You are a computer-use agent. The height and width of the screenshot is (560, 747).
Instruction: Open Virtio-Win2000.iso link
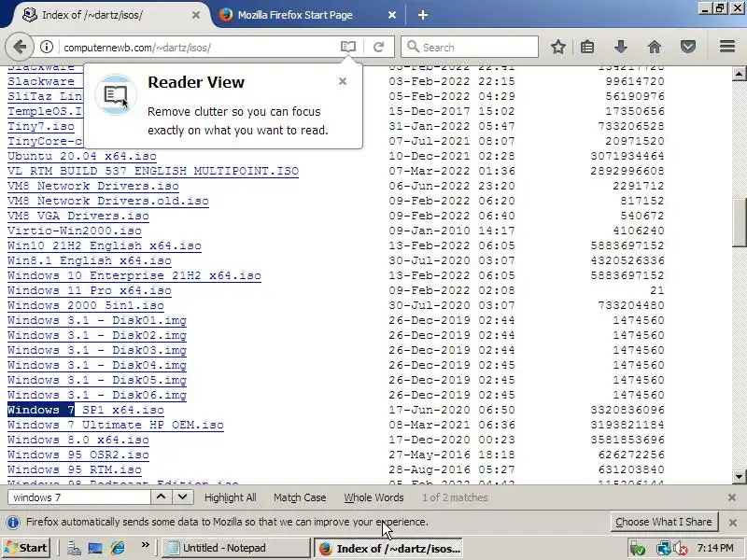[75, 231]
